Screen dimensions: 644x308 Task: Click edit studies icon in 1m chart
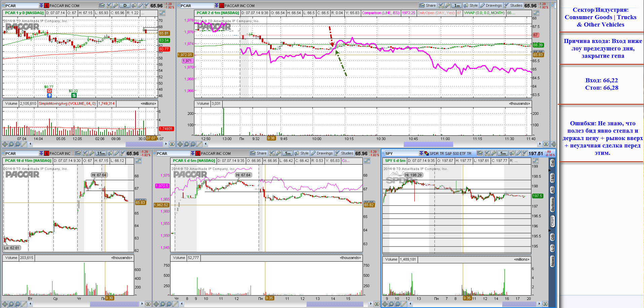click(441, 5)
